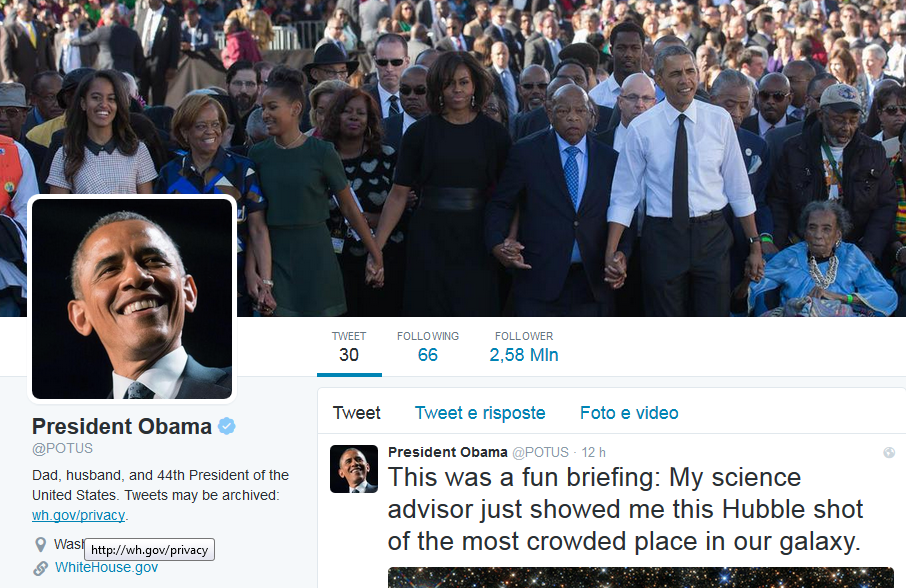Open the tweet author's small avatar
Screen dimensions: 906x588
[x=354, y=469]
